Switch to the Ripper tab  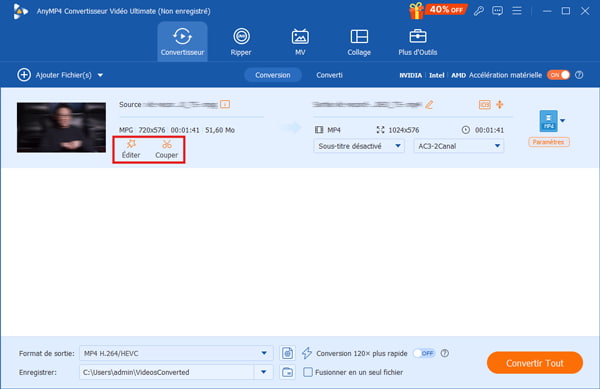click(241, 41)
